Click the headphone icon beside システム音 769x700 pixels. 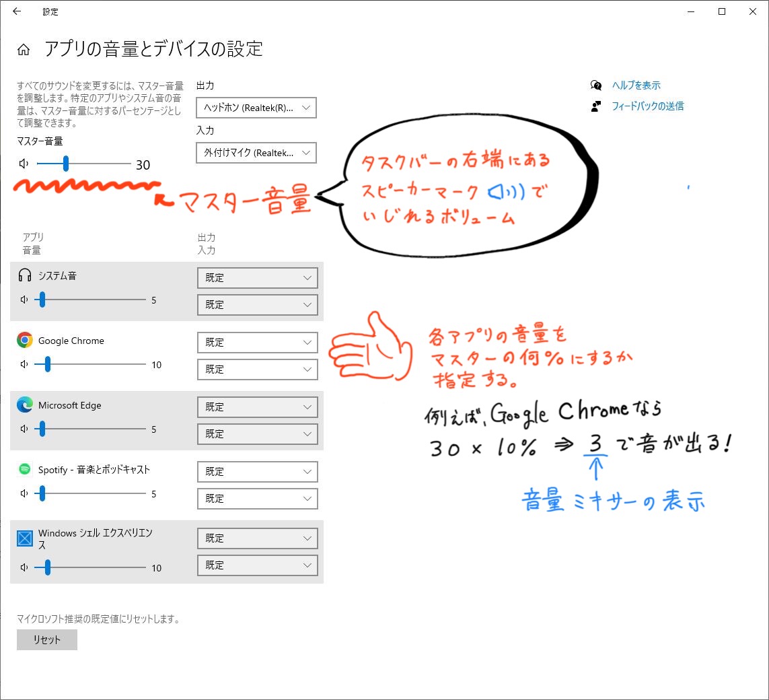[26, 275]
